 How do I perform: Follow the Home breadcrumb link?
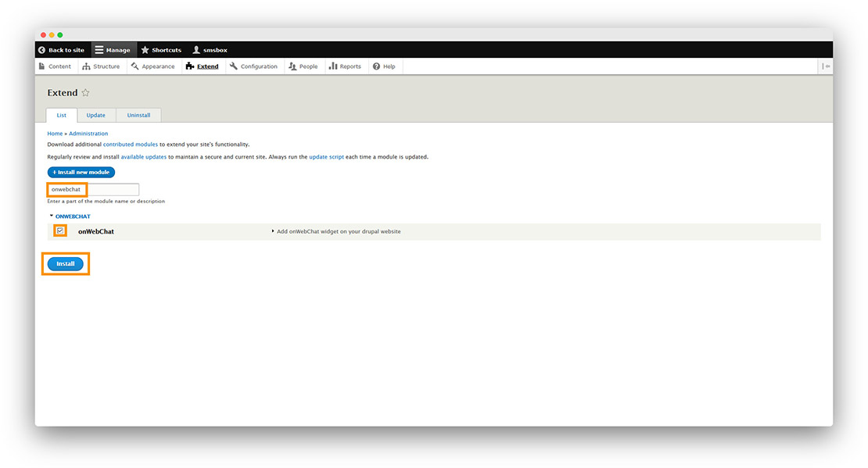pos(55,134)
